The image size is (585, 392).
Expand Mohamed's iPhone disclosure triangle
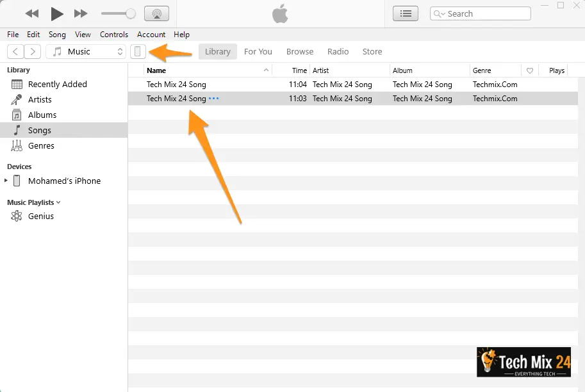pos(6,181)
